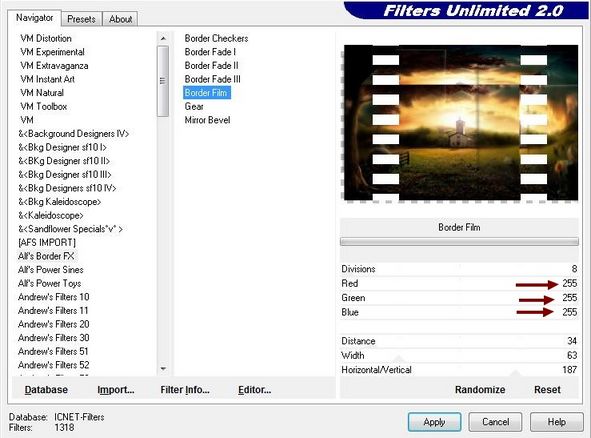
Task: Click the Import... button
Action: (116, 390)
